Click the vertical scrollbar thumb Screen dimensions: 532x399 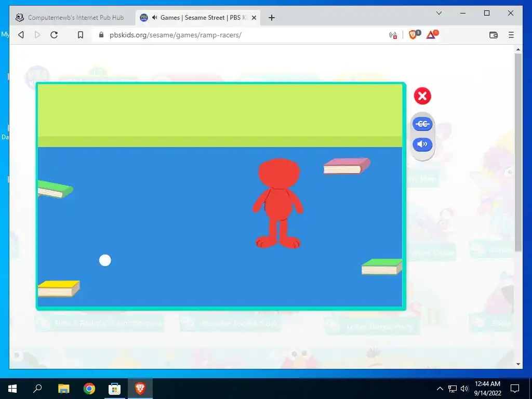(518, 153)
